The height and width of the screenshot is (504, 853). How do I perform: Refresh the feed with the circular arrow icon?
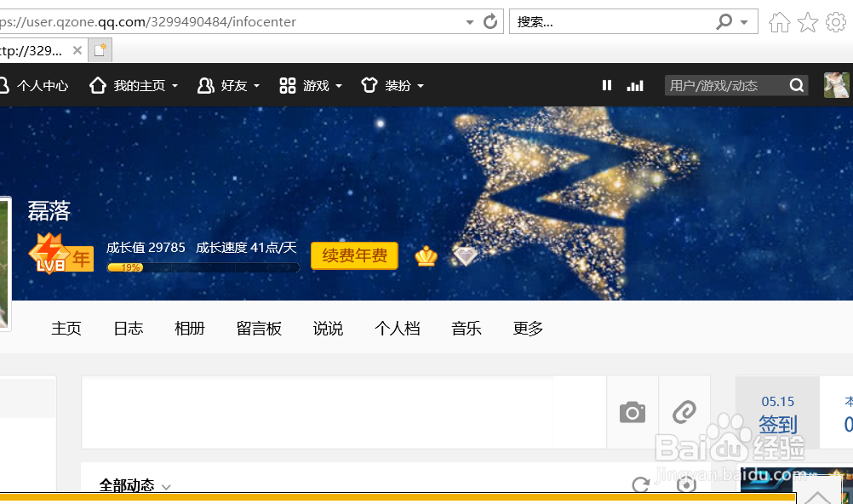[641, 484]
